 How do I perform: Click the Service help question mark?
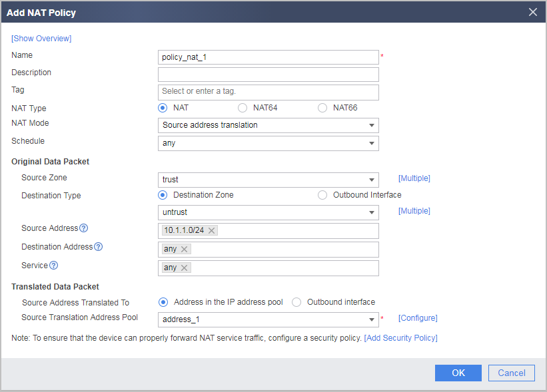[54, 266]
